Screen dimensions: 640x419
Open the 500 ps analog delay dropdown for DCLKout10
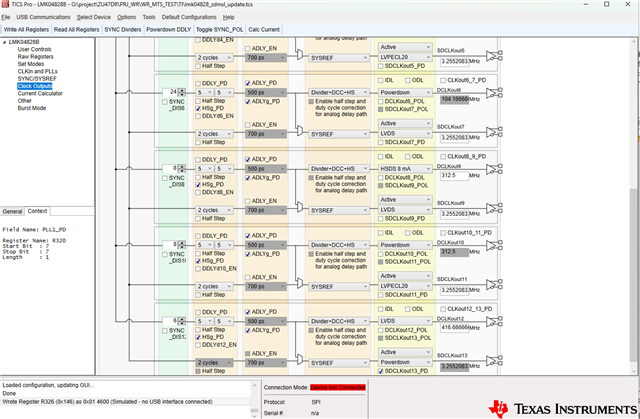point(265,245)
